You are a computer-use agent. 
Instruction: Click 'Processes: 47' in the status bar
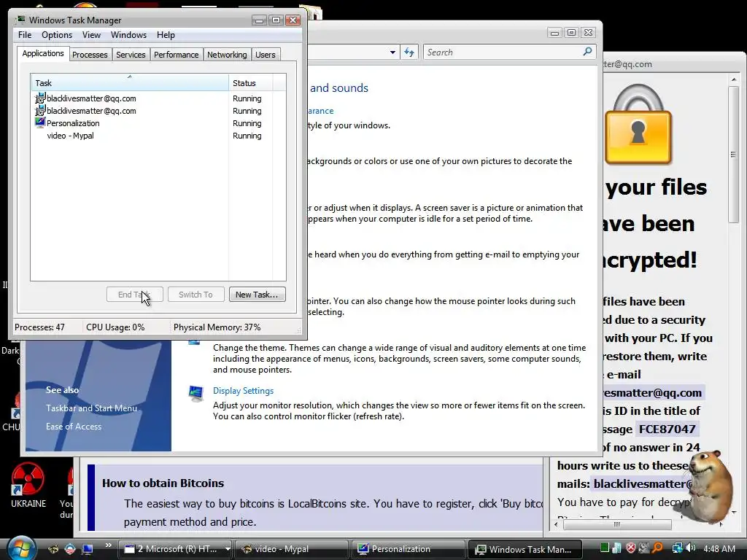coord(39,327)
